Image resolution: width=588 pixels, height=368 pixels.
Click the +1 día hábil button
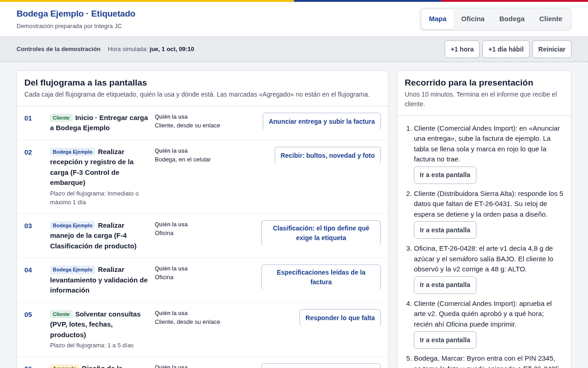tap(506, 49)
